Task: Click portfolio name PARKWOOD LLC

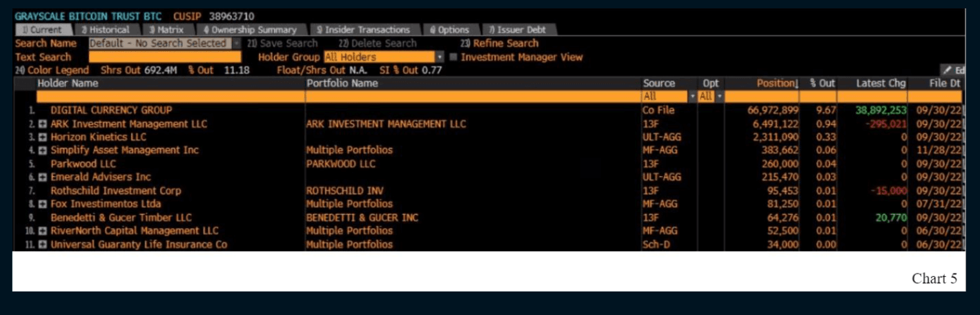Action: click(340, 164)
